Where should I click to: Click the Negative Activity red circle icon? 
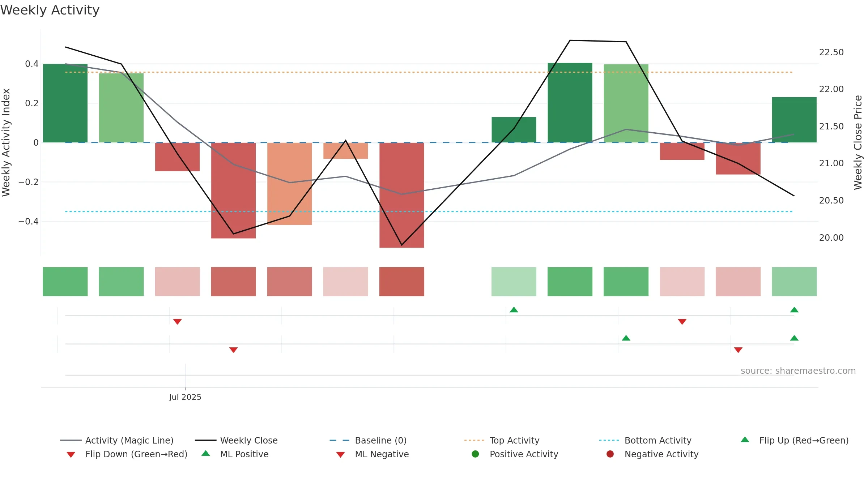click(610, 454)
